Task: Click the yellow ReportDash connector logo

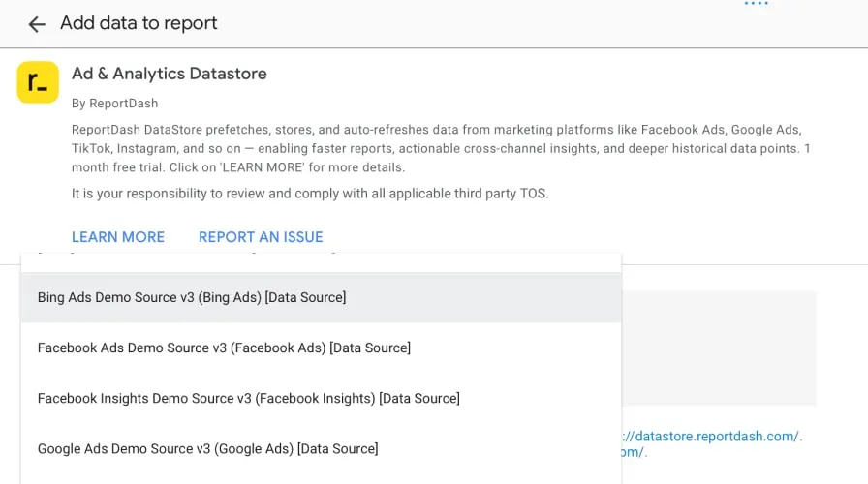Action: click(x=38, y=82)
